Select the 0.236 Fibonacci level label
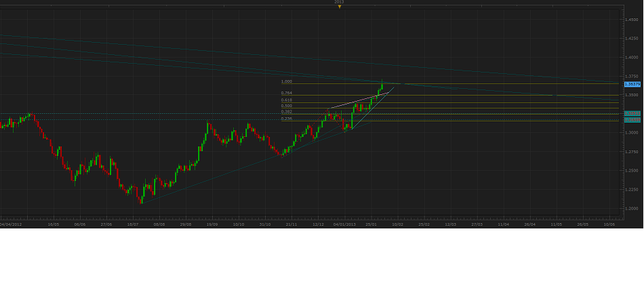Screen dimensions: 644x303 (286, 119)
